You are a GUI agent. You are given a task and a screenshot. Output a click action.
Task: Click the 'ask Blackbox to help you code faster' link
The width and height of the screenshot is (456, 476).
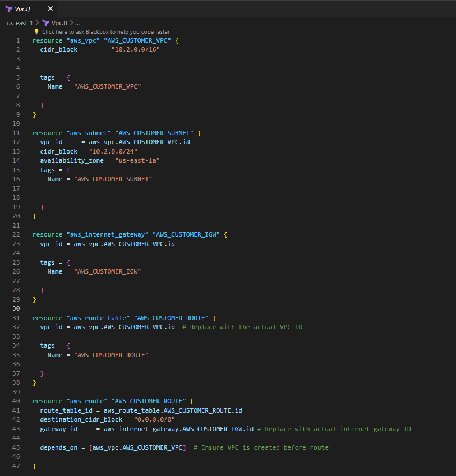coord(106,32)
